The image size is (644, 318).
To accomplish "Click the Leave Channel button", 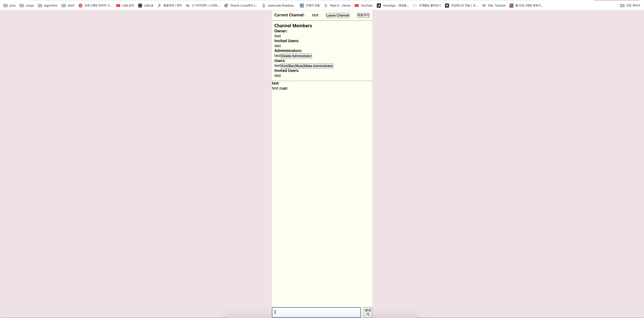I will (x=337, y=15).
